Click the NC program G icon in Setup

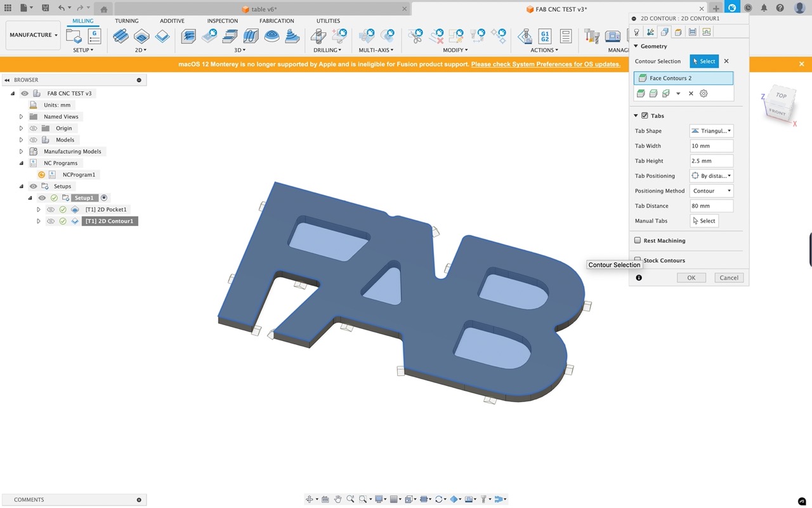click(x=95, y=36)
